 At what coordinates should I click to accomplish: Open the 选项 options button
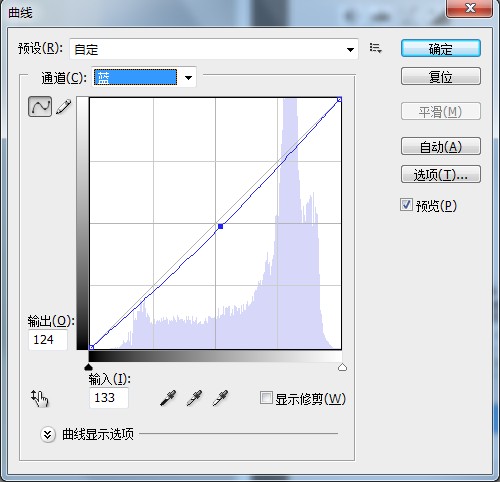pyautogui.click(x=441, y=174)
